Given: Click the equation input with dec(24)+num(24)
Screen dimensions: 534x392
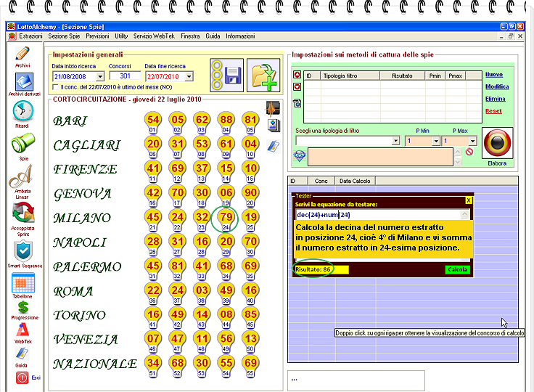Looking at the screenshot, I should (x=378, y=215).
